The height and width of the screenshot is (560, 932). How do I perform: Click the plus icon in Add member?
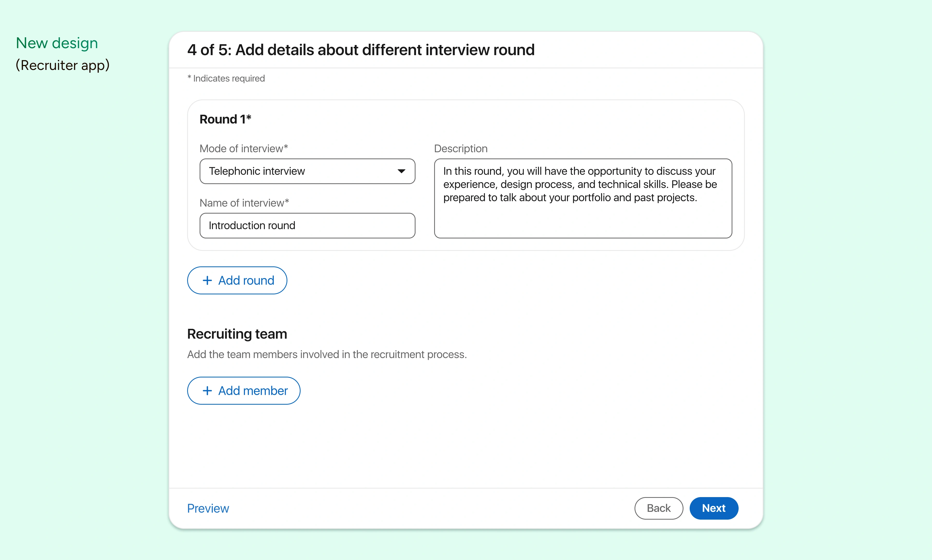coord(207,391)
